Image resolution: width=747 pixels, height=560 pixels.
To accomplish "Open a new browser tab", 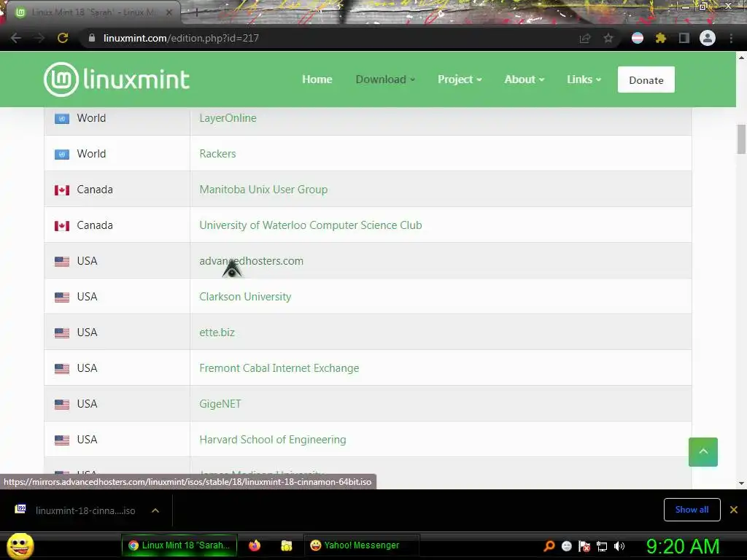I will point(196,12).
